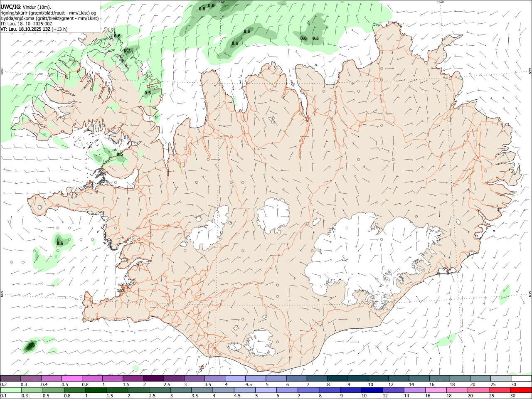Click the '1.3' precipitation value in dark green
Screen dimensions: 532x399
tap(31, 345)
